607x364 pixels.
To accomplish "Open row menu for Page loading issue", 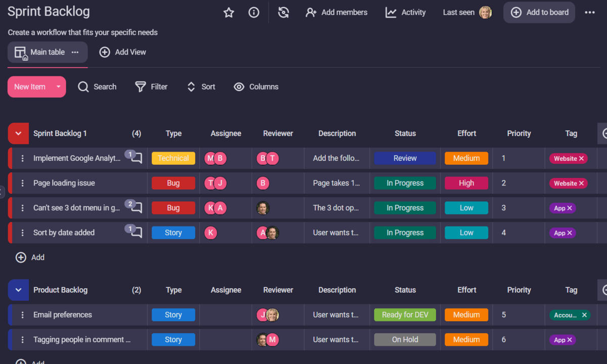I will [x=22, y=183].
